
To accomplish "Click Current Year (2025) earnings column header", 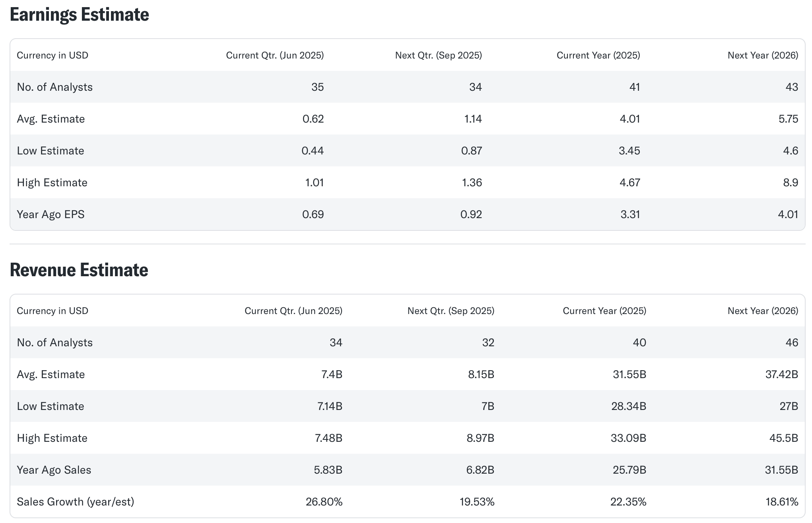I will pos(598,55).
